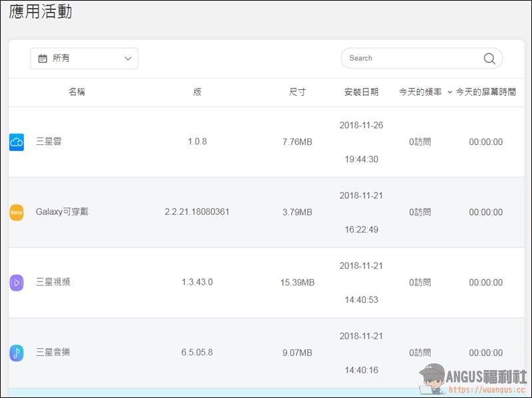This screenshot has width=532, height=398.
Task: Sort by 今天的頻率 column arrow
Action: pyautogui.click(x=450, y=93)
